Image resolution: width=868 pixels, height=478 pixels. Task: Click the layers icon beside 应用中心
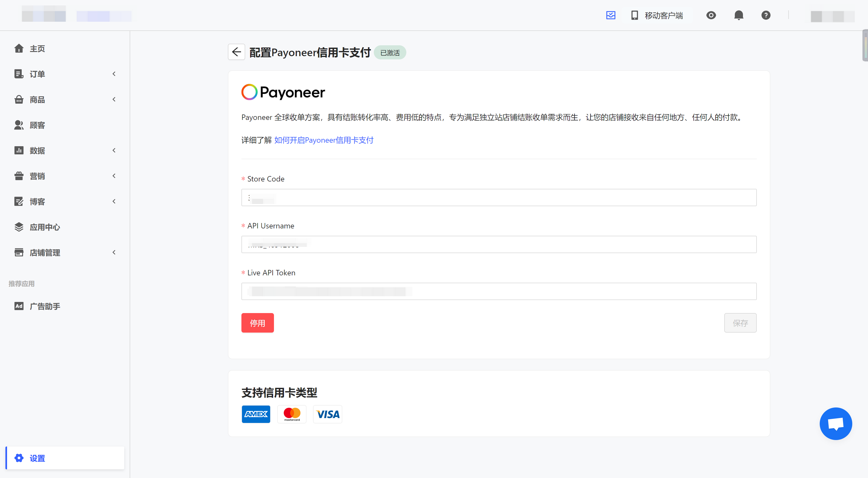tap(19, 227)
